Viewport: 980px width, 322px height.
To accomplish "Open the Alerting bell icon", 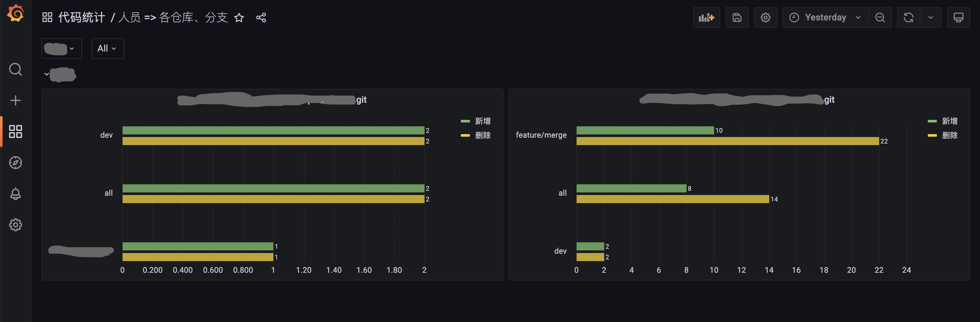I will click(x=15, y=193).
